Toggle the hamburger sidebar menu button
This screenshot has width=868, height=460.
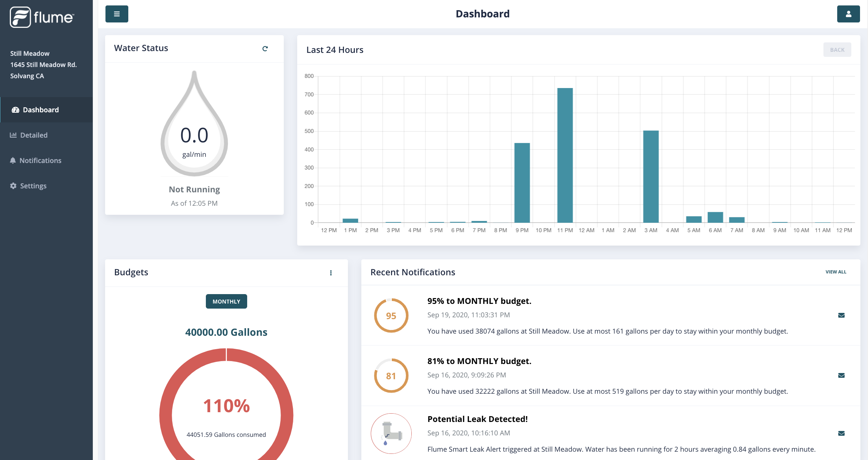117,14
